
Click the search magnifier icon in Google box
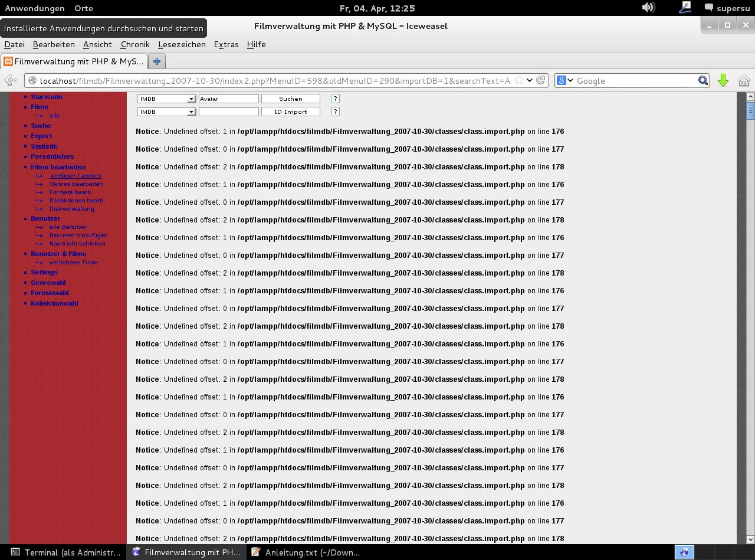tap(703, 81)
